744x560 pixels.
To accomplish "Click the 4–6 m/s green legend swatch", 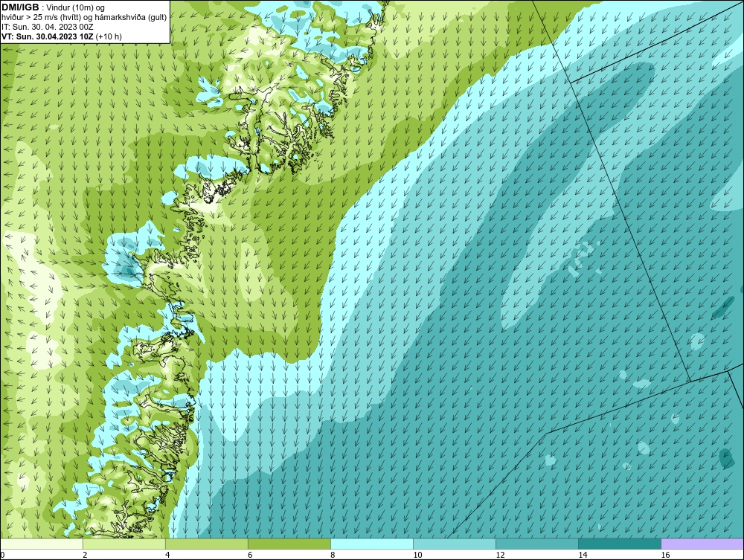I will point(206,544).
